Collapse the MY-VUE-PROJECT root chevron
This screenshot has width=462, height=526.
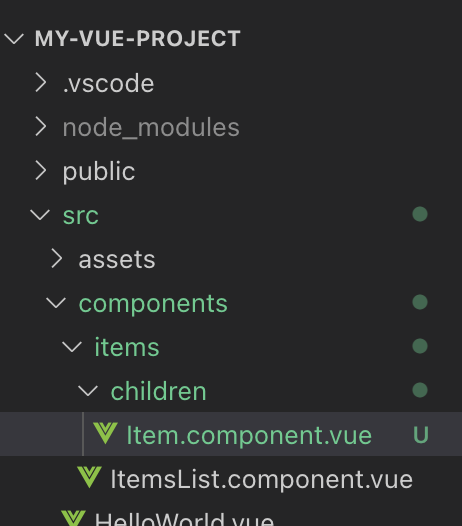[14, 39]
